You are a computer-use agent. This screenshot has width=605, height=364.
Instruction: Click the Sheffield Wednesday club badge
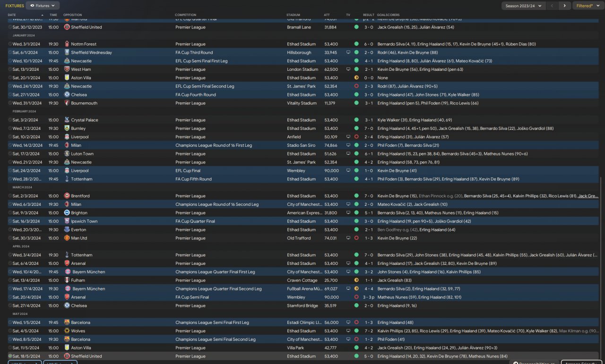(67, 52)
